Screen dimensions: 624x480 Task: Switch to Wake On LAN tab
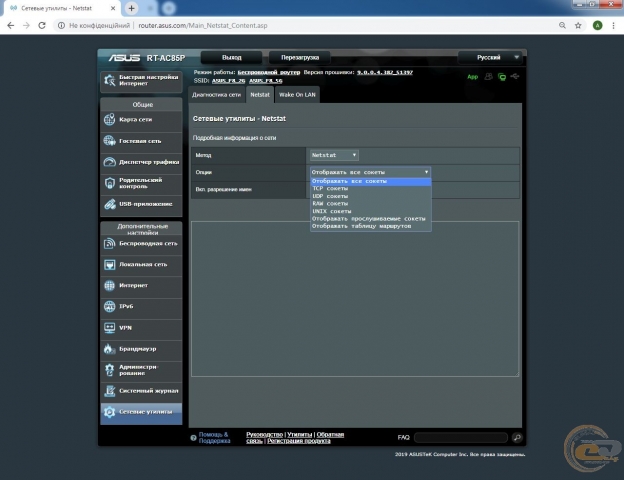tap(297, 93)
